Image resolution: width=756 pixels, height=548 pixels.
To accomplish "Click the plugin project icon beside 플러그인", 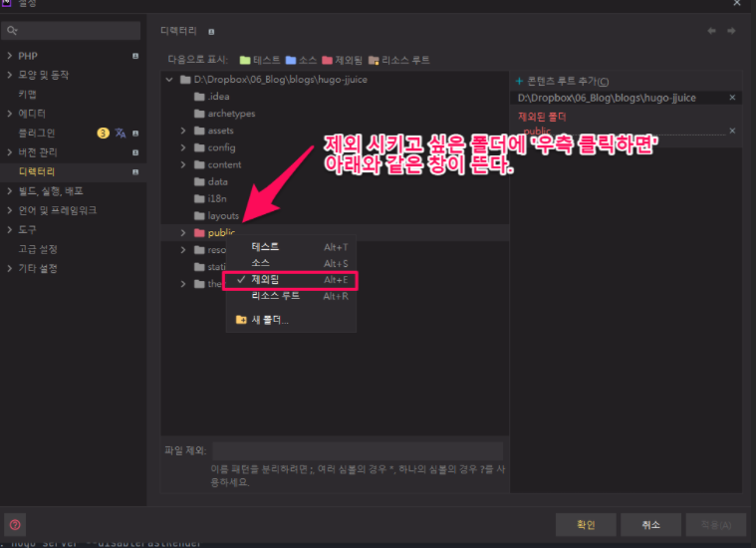I will pos(135,134).
